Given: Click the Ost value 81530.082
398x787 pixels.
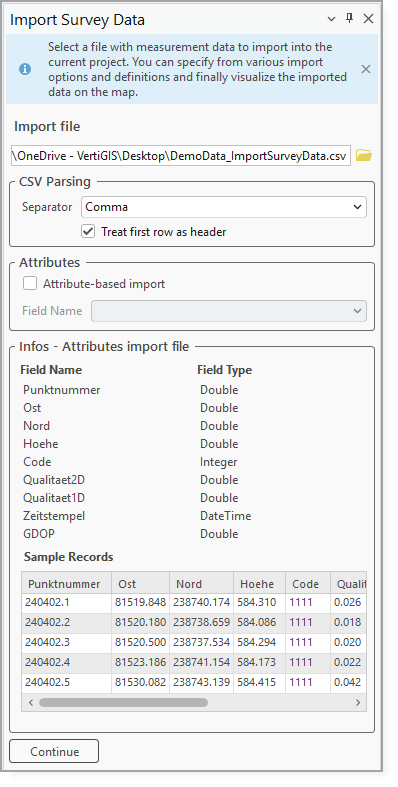Looking at the screenshot, I should (x=141, y=683).
